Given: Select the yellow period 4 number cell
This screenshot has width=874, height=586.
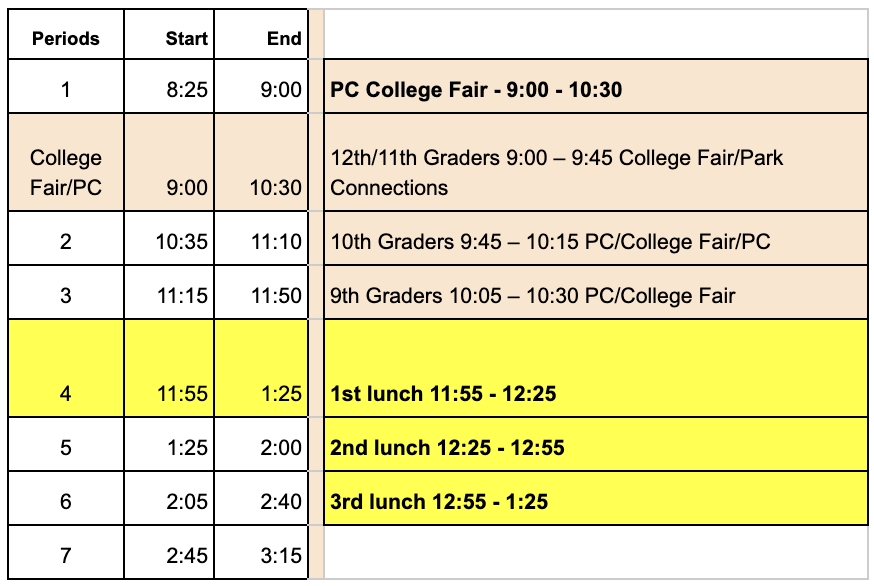Looking at the screenshot, I should click(66, 368).
